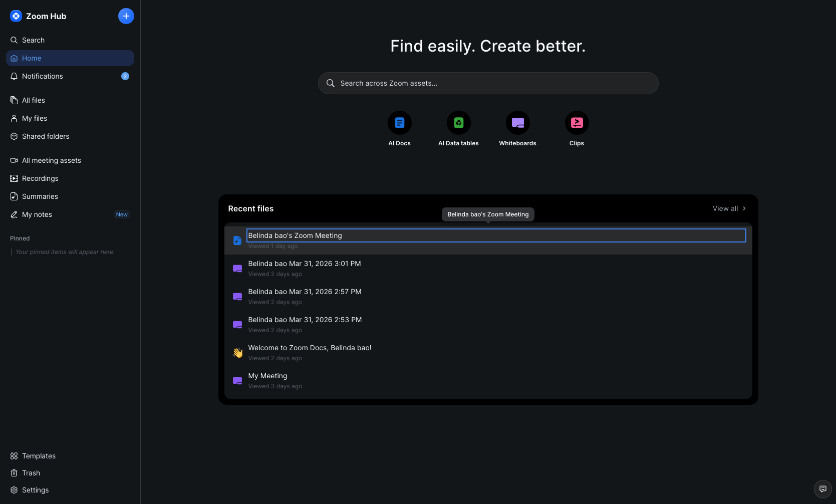Click the Pinned section label
836x504 pixels.
(x=20, y=238)
